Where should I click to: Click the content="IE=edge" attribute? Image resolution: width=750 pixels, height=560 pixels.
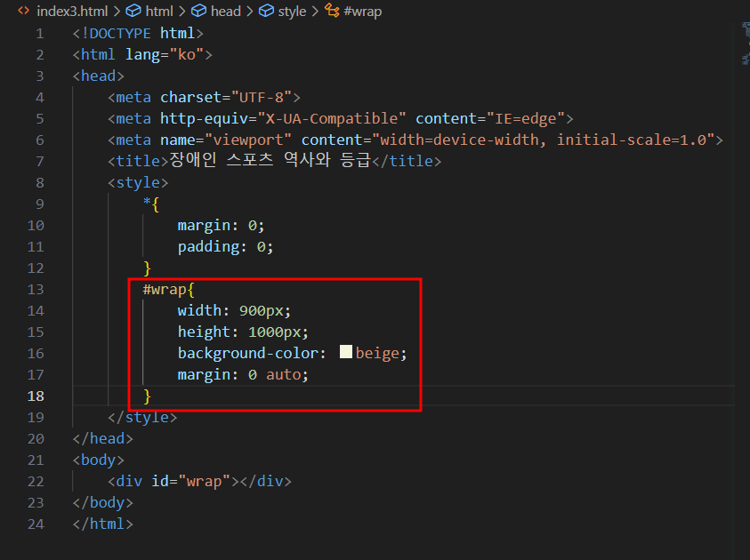[490, 118]
